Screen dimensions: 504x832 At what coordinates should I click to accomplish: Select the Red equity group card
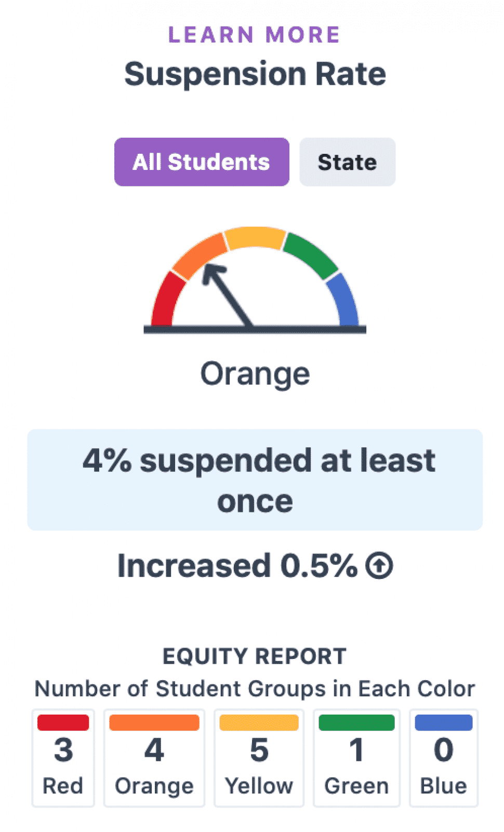pyautogui.click(x=63, y=758)
